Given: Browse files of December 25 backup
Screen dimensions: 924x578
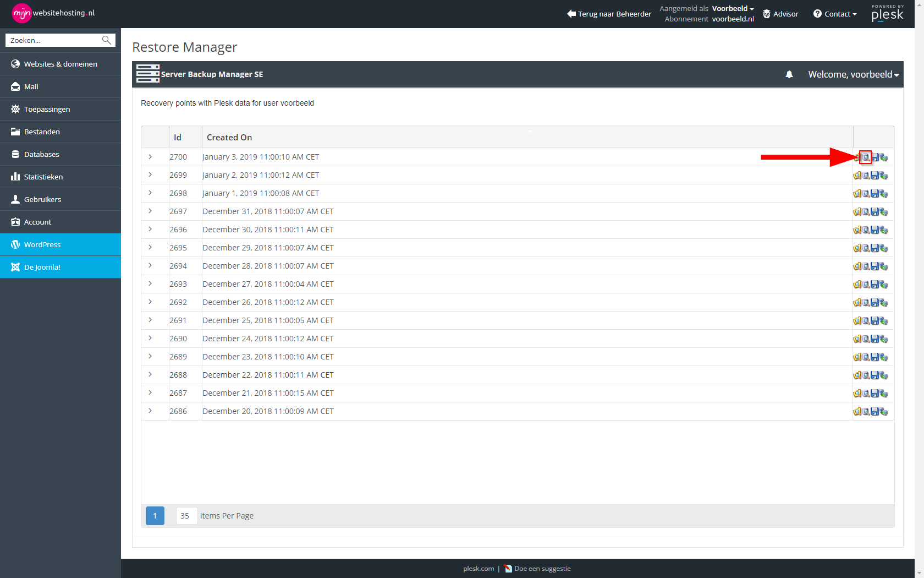Looking at the screenshot, I should [857, 321].
